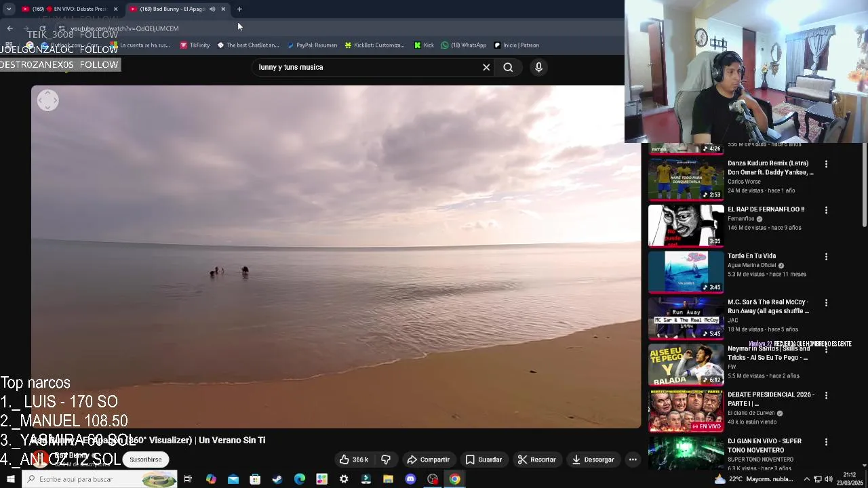Subscribe via the Suscribirse button
Viewport: 868px width, 488px height.
(146, 460)
